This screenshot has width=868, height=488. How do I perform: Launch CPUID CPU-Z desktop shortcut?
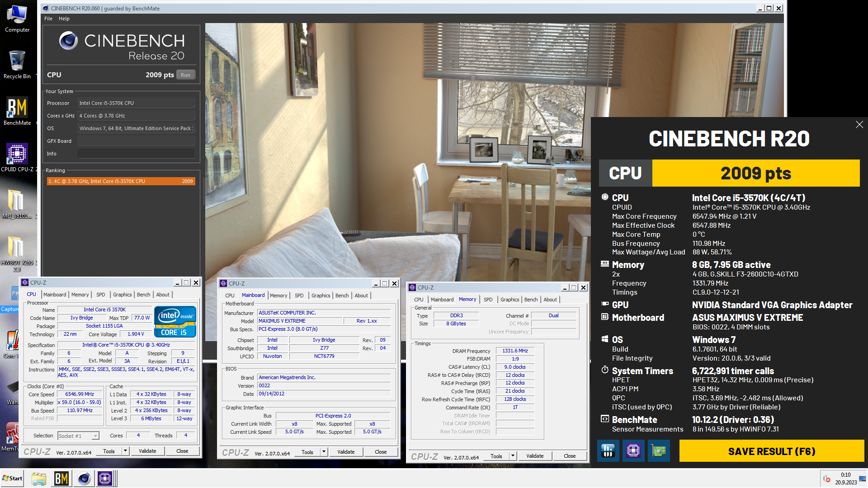[x=18, y=158]
